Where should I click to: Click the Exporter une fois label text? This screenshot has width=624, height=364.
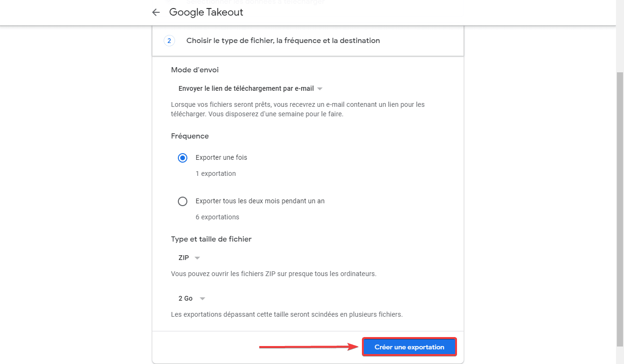coord(221,157)
